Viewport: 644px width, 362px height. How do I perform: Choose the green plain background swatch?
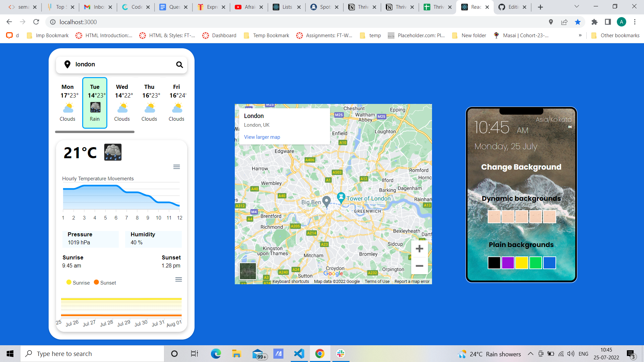tap(536, 263)
